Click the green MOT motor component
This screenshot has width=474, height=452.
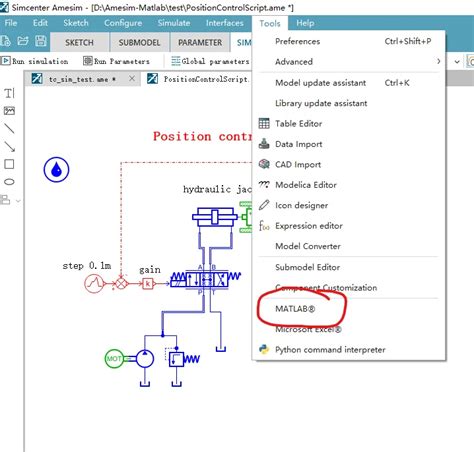(114, 359)
